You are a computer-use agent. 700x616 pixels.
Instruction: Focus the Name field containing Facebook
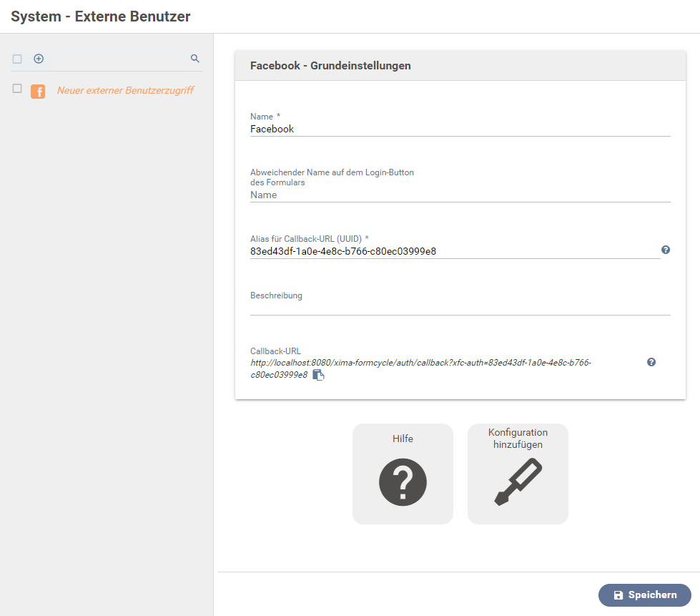[x=460, y=129]
